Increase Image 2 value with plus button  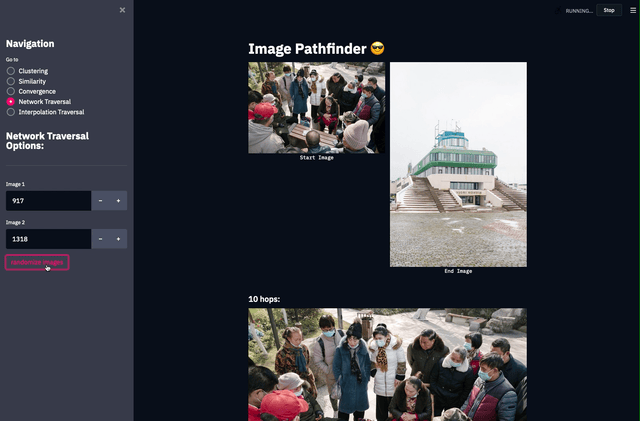pyautogui.click(x=118, y=240)
